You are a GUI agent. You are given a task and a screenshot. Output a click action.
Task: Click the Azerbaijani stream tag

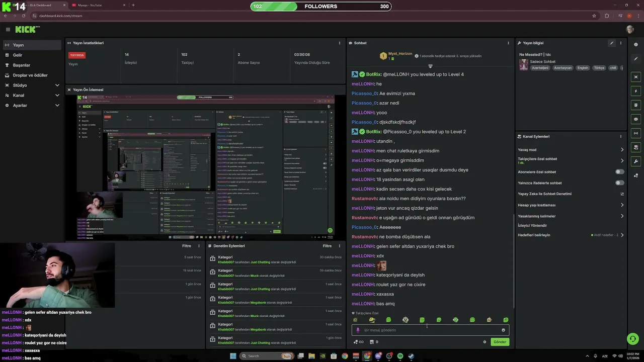[x=540, y=68]
